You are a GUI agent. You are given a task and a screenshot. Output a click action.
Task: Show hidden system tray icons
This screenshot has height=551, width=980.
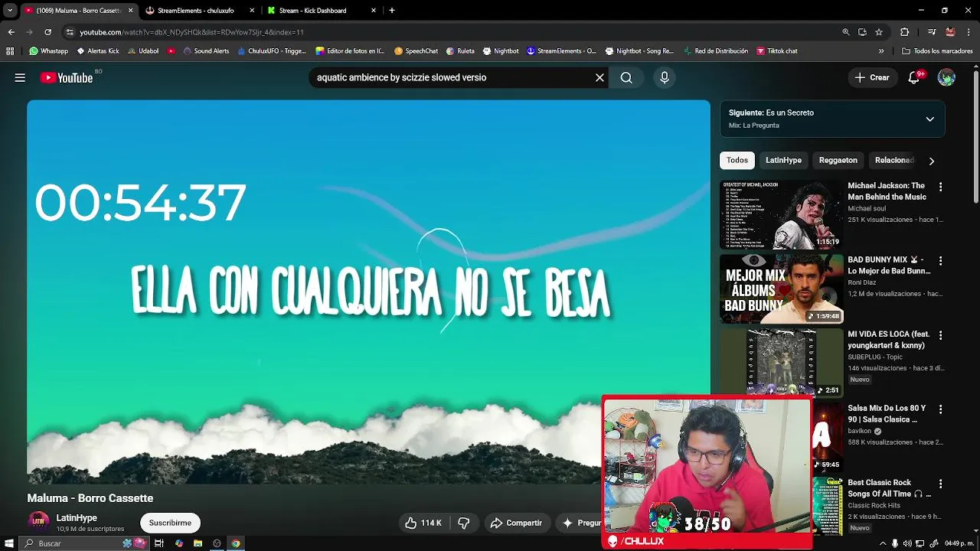(883, 543)
